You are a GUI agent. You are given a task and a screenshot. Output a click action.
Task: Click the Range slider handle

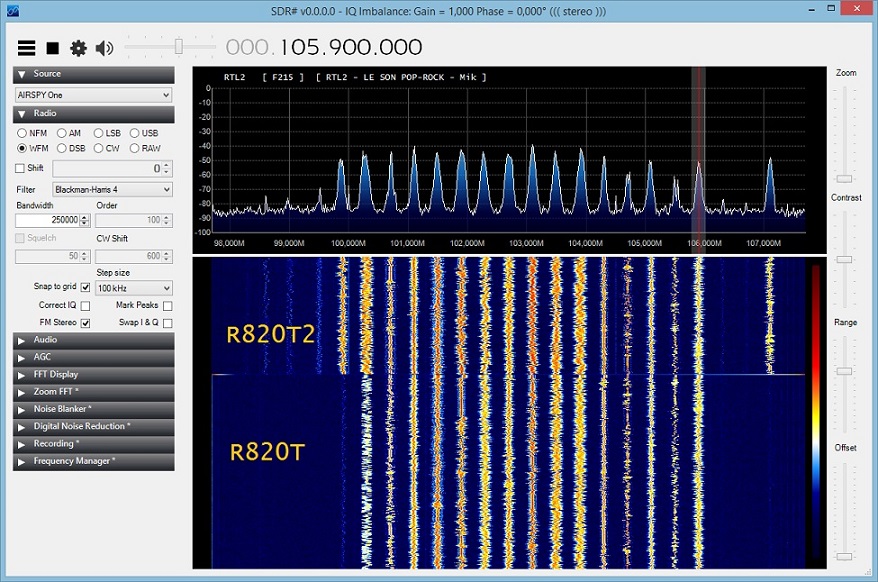point(844,371)
